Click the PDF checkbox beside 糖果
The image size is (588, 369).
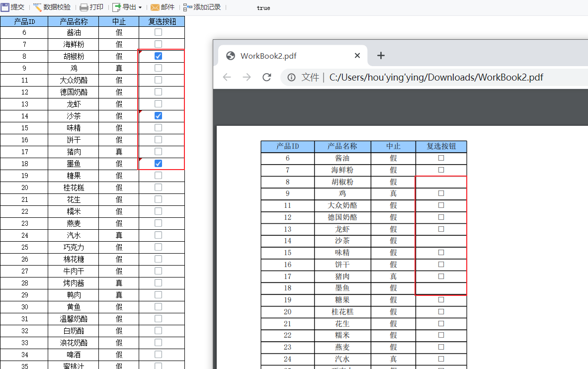[441, 299]
